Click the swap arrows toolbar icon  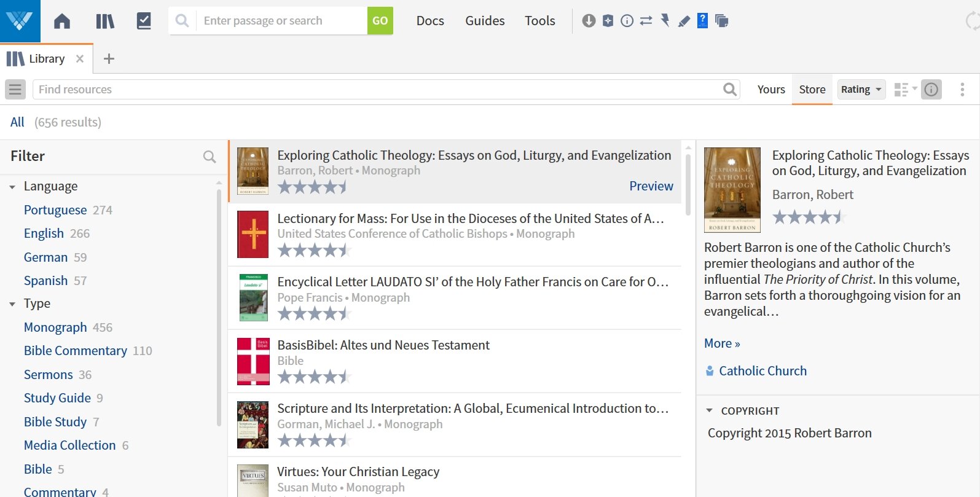click(646, 21)
